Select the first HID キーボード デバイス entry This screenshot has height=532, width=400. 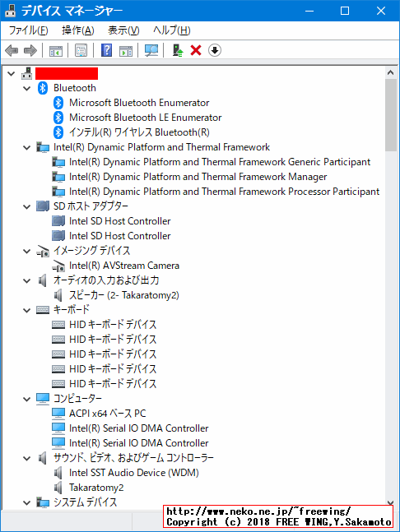tap(113, 325)
